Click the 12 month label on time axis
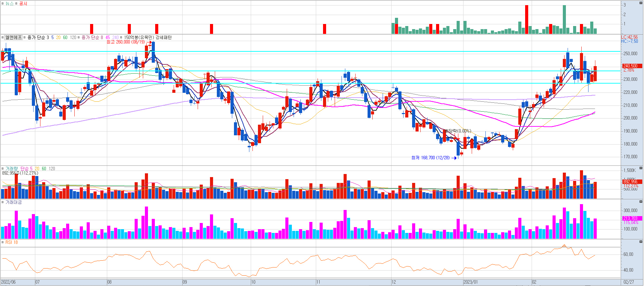The width and height of the screenshot is (644, 286). click(x=394, y=282)
